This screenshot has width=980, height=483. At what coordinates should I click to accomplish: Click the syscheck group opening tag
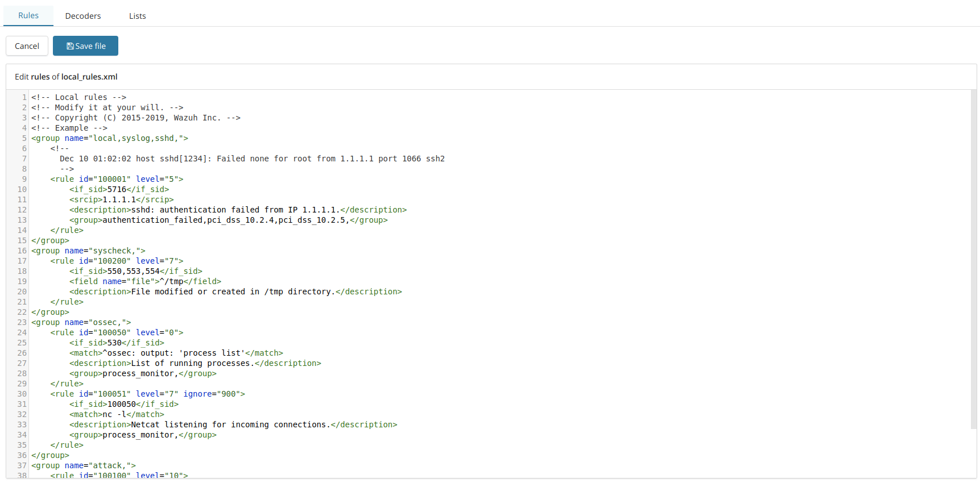click(88, 251)
